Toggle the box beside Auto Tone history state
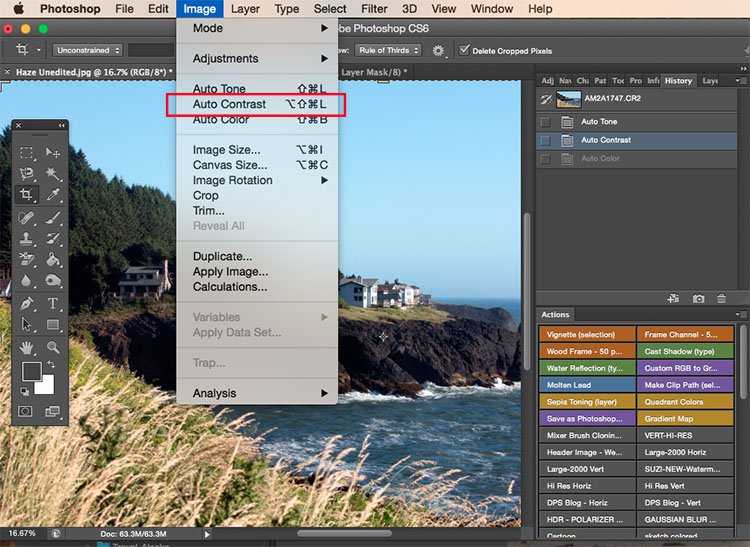 click(545, 122)
